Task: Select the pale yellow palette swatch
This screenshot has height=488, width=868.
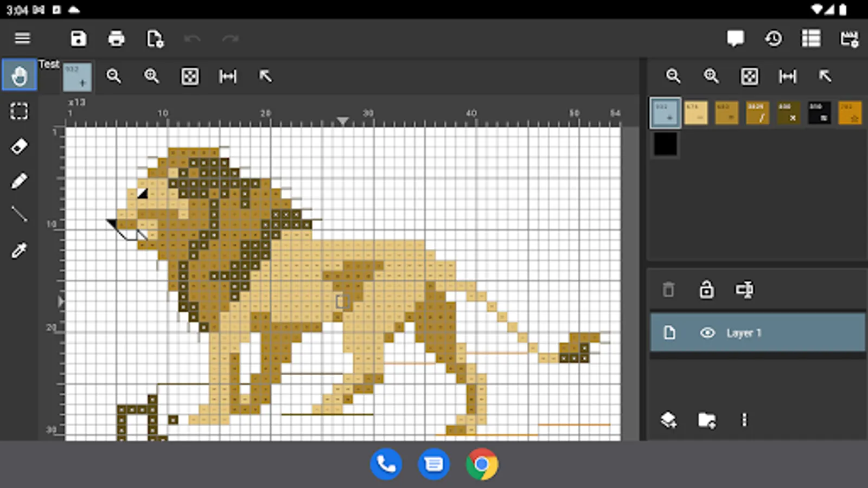Action: click(x=695, y=113)
